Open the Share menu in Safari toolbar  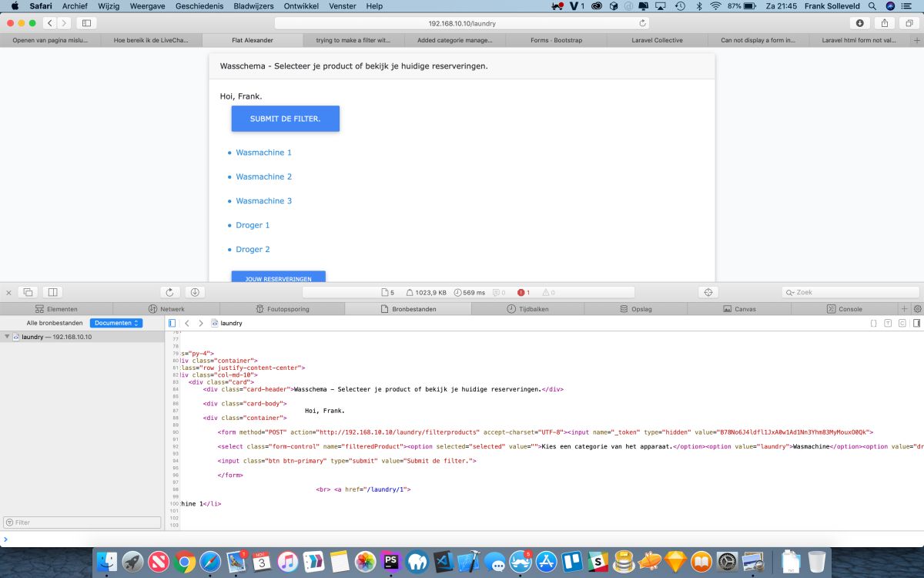tap(885, 23)
